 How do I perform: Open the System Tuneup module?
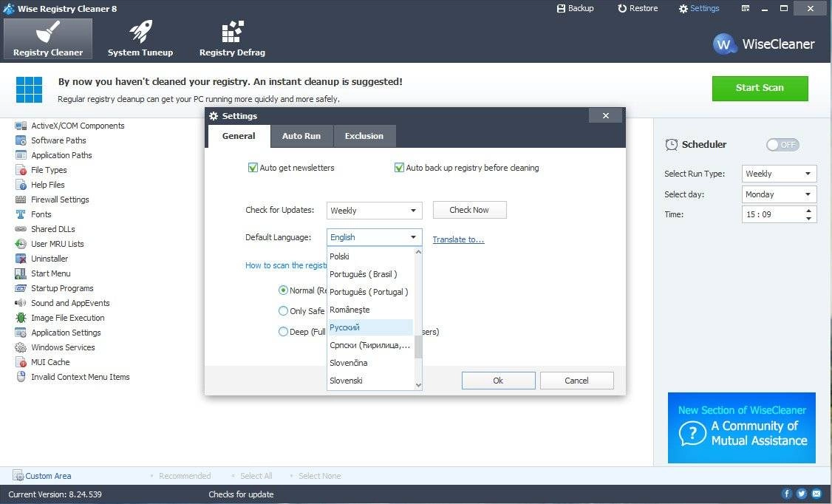pos(140,38)
